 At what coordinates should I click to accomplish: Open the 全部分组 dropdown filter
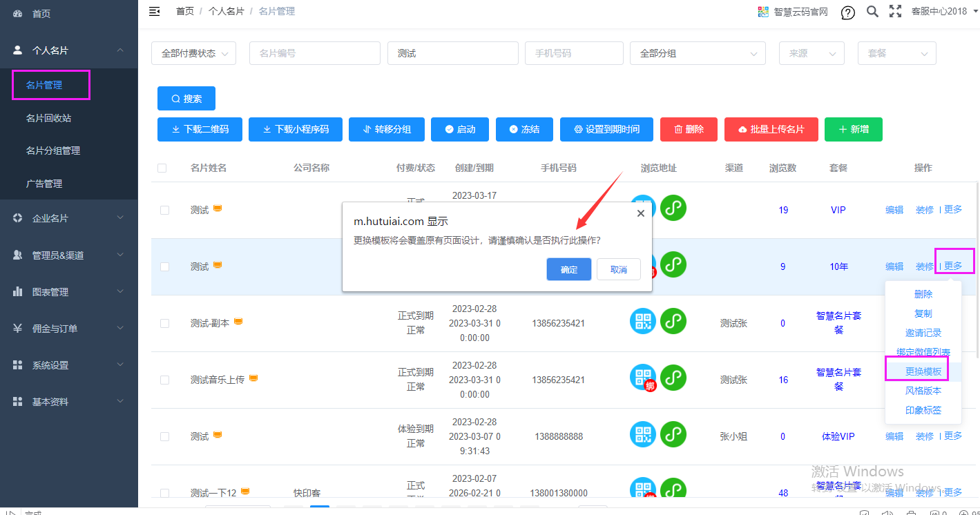pos(697,53)
